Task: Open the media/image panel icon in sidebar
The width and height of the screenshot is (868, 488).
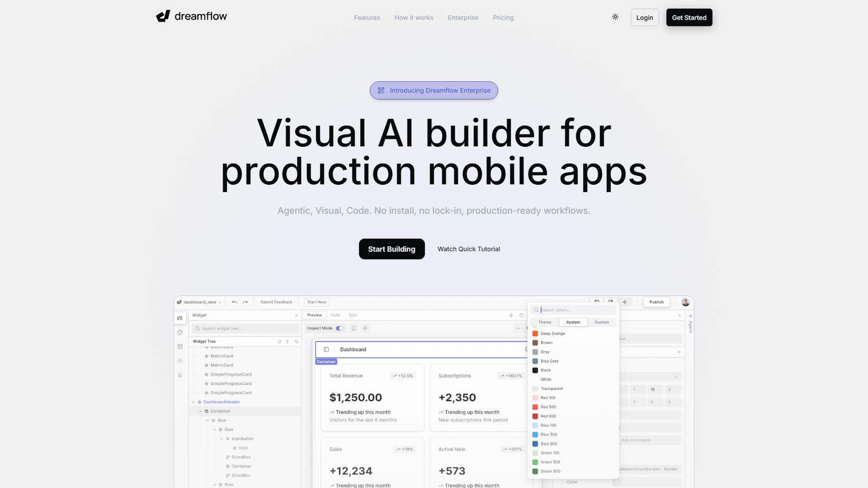Action: pos(180,346)
